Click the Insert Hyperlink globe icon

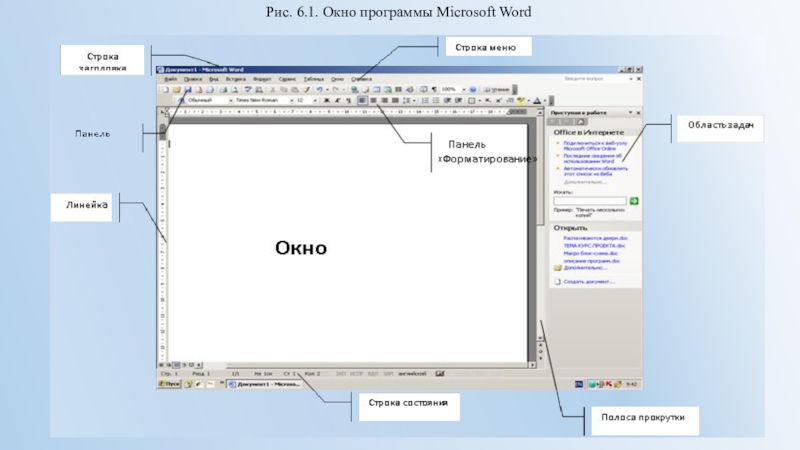coord(355,89)
